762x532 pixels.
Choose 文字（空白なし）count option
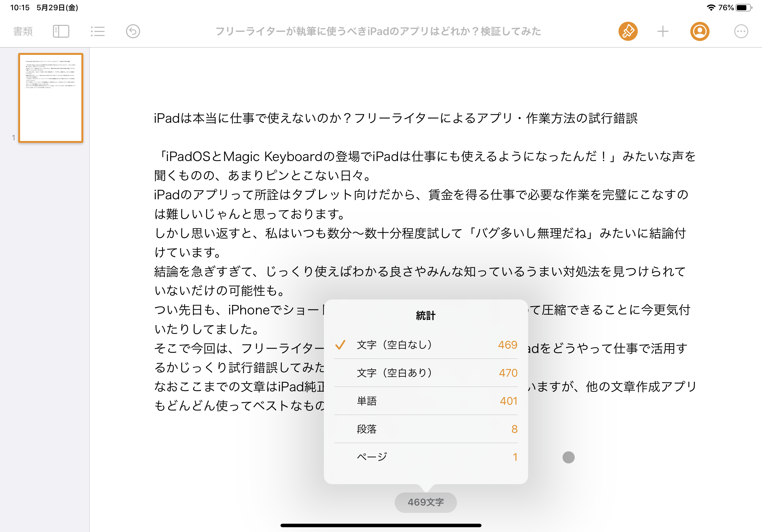point(426,345)
